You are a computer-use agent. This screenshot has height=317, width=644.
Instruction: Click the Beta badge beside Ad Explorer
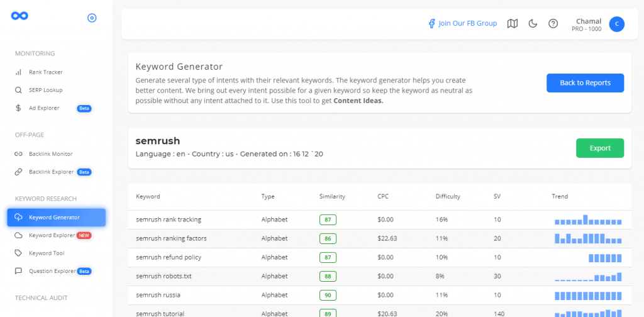click(84, 108)
